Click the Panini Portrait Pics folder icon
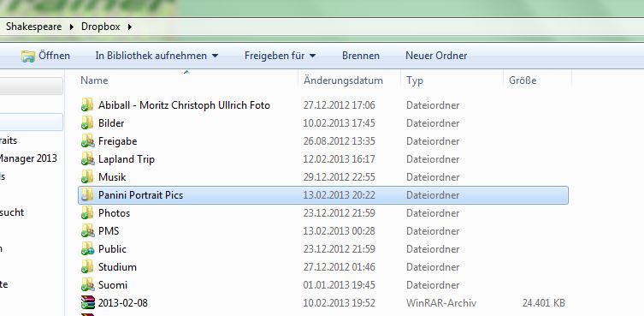This screenshot has height=316, width=644. pos(87,195)
